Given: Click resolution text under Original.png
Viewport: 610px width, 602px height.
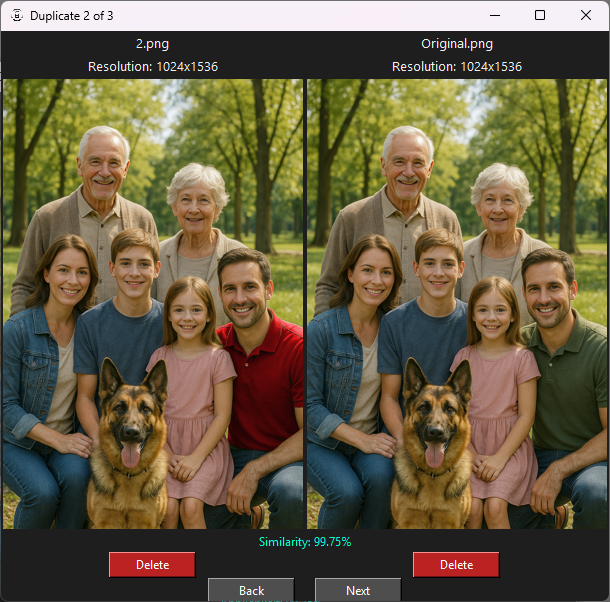Looking at the screenshot, I should pyautogui.click(x=457, y=67).
